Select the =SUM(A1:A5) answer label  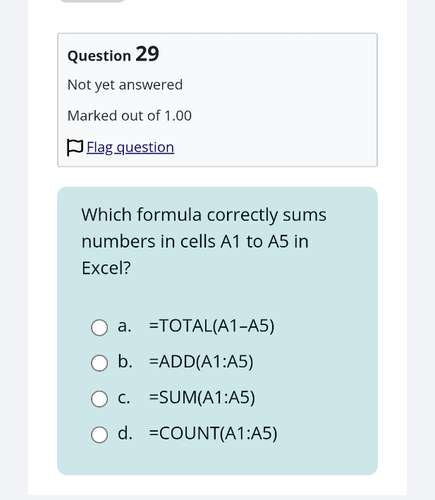pyautogui.click(x=202, y=397)
